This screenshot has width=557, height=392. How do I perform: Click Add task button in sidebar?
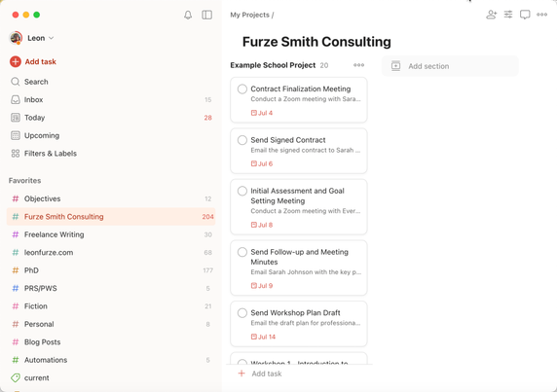click(x=33, y=61)
